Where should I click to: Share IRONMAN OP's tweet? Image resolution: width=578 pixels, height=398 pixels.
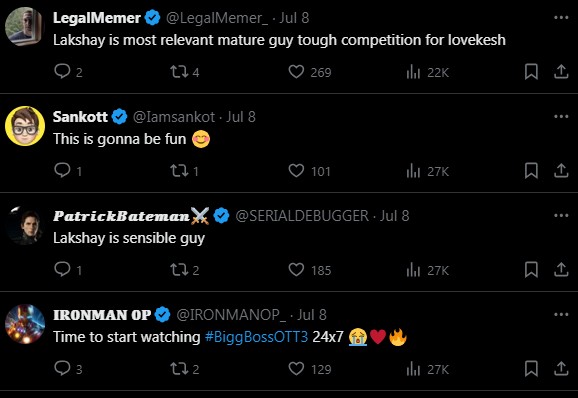pos(561,369)
